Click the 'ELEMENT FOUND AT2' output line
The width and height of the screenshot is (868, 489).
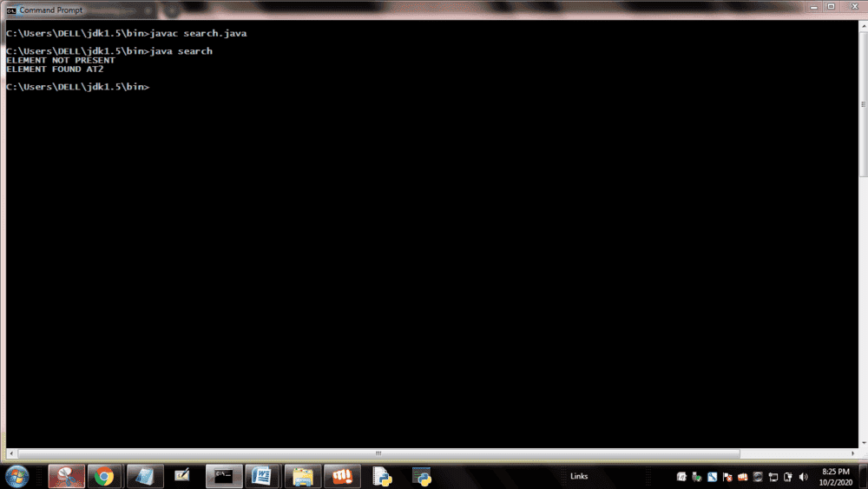coord(55,69)
